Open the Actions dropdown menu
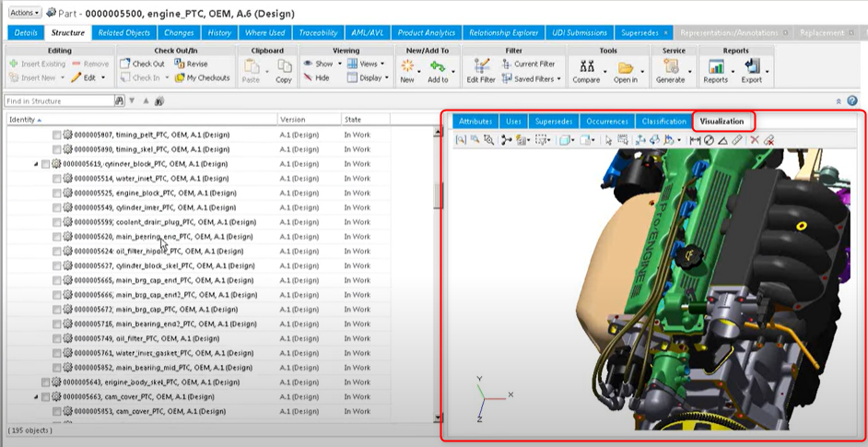Image resolution: width=868 pixels, height=447 pixels. click(25, 13)
